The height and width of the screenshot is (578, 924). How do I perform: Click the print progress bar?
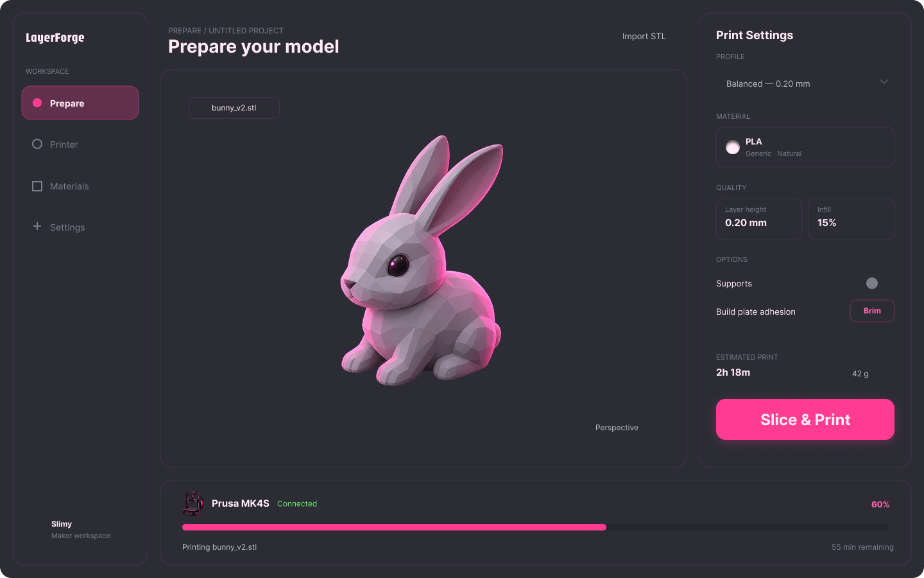pyautogui.click(x=536, y=527)
